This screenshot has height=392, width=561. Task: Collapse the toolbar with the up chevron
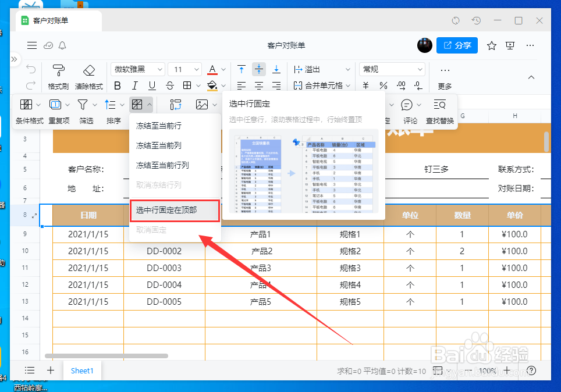531,77
